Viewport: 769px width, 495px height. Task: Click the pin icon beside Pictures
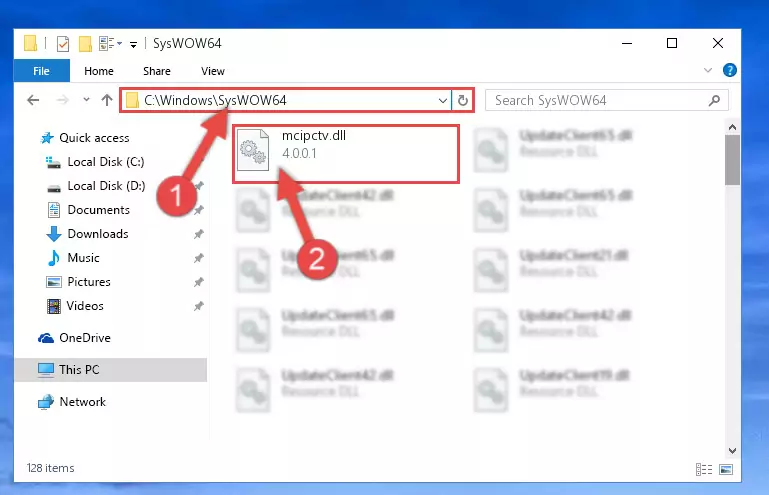(x=199, y=283)
